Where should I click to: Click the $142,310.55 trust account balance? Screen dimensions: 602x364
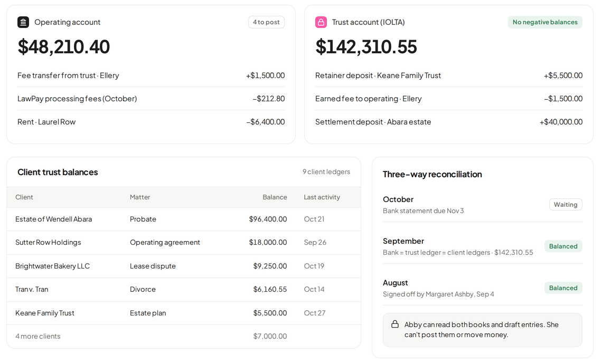tap(366, 47)
